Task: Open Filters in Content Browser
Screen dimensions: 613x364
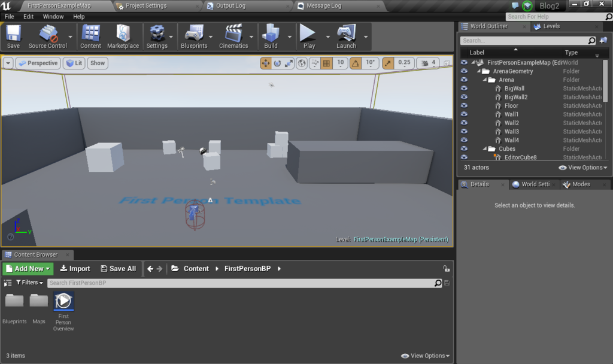Action: 29,283
